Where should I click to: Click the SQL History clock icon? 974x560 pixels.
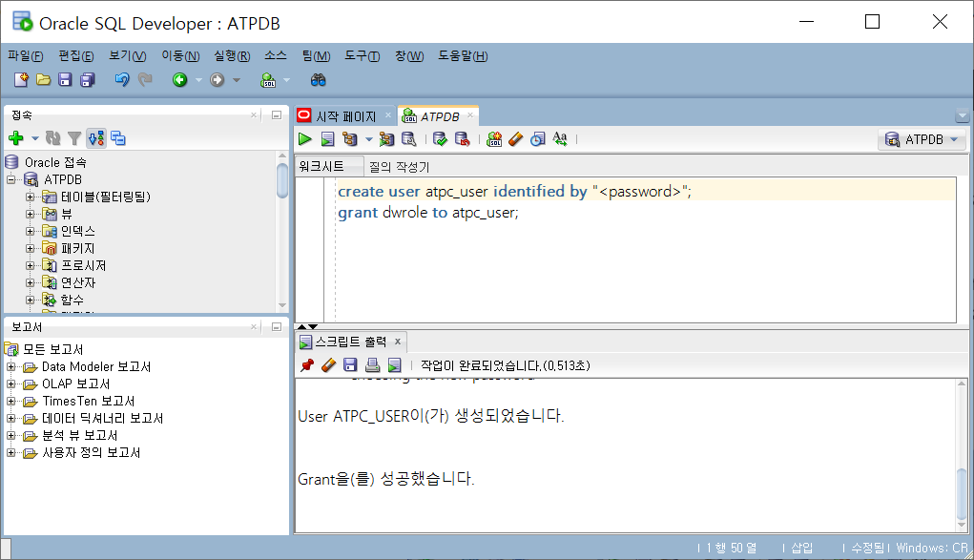pos(538,139)
